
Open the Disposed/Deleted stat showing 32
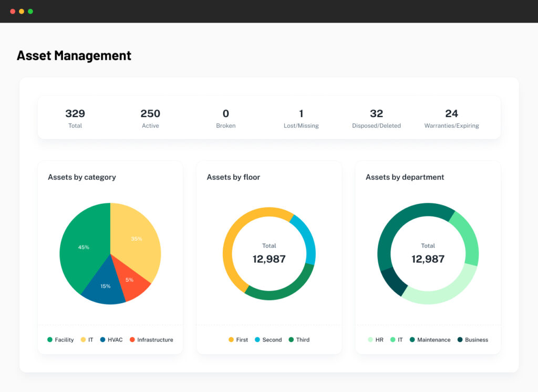point(376,118)
